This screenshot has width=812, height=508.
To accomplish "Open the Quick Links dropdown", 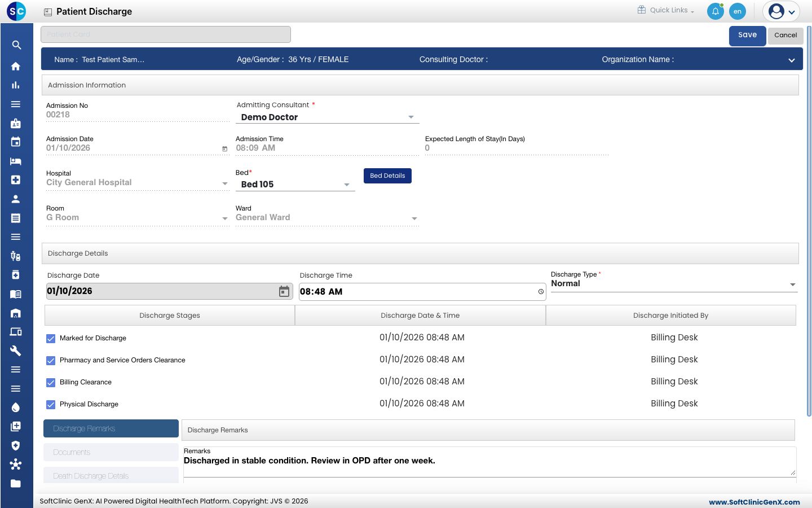I will coord(666,10).
